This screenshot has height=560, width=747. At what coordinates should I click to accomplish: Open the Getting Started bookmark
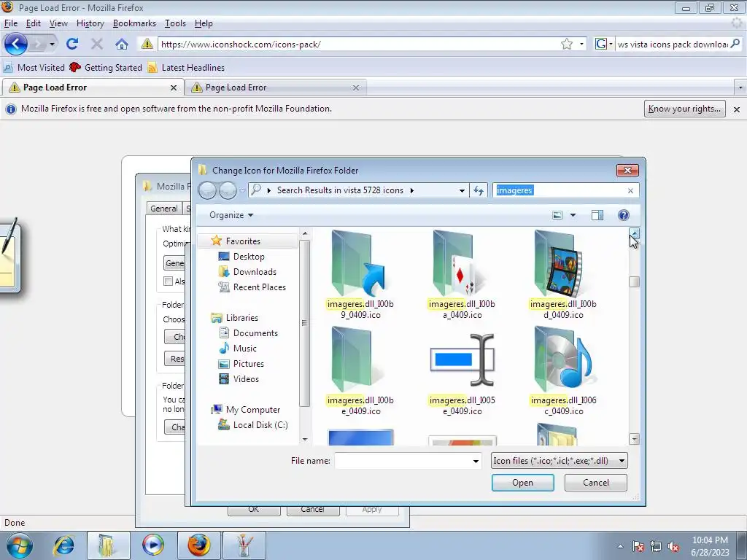(x=106, y=68)
